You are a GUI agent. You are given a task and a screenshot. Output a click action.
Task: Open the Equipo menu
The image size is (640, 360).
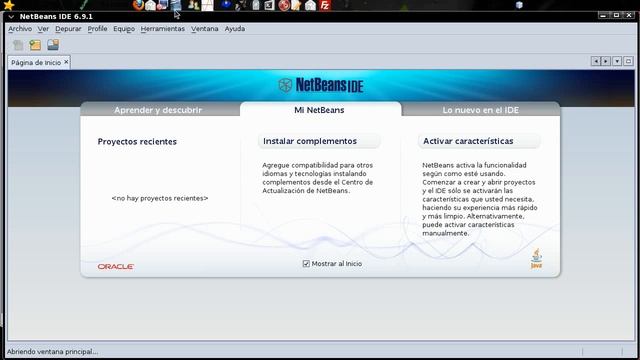(124, 29)
